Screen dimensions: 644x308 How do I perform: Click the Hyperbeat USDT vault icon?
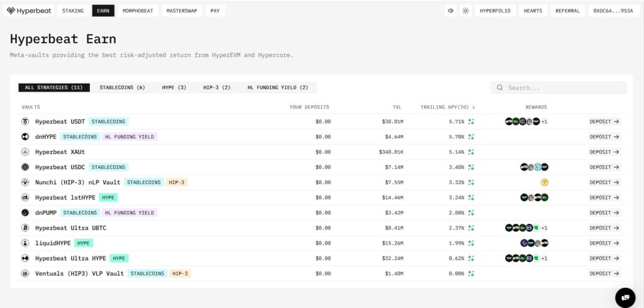click(26, 121)
